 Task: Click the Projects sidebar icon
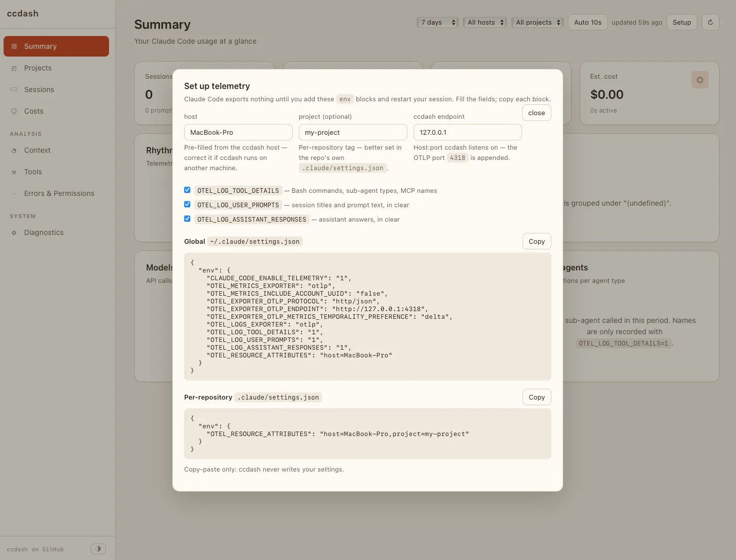14,68
